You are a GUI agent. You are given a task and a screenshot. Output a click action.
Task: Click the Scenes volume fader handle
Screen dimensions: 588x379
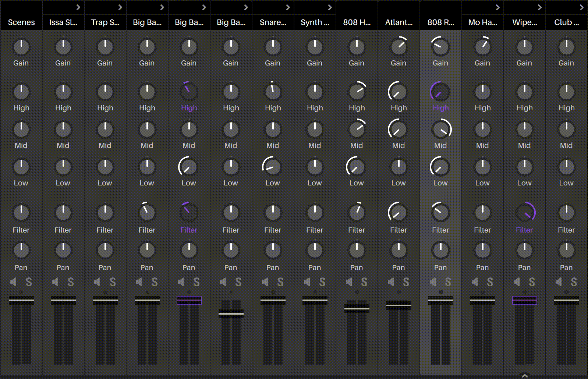21,300
